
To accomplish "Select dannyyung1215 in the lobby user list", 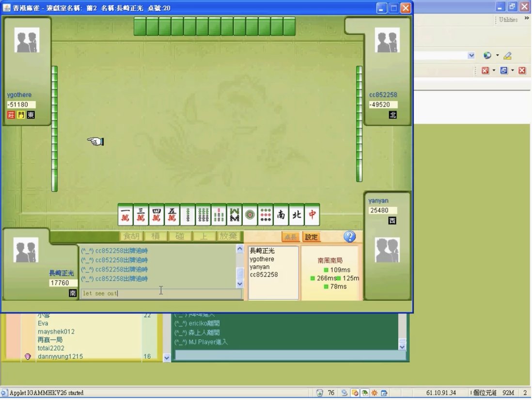I will coord(60,356).
